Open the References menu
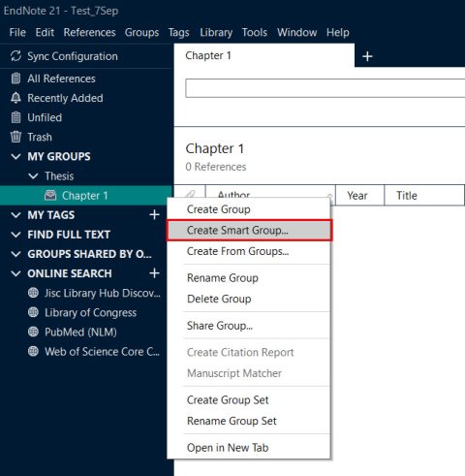Screen dimensions: 465x476 coord(89,32)
